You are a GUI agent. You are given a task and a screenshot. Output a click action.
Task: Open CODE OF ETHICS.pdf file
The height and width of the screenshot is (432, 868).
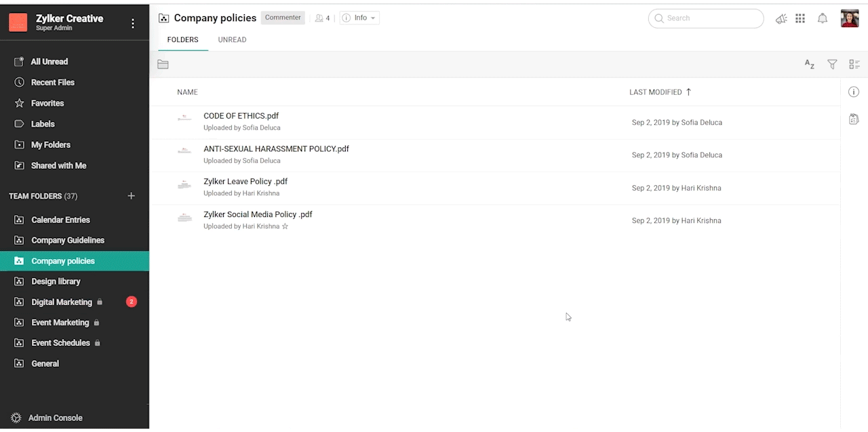[241, 116]
